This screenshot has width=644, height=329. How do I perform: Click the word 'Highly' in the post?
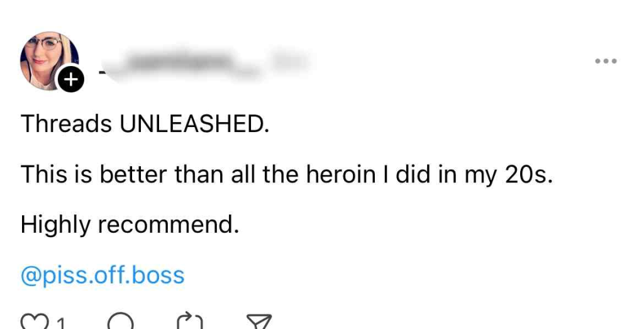click(55, 224)
